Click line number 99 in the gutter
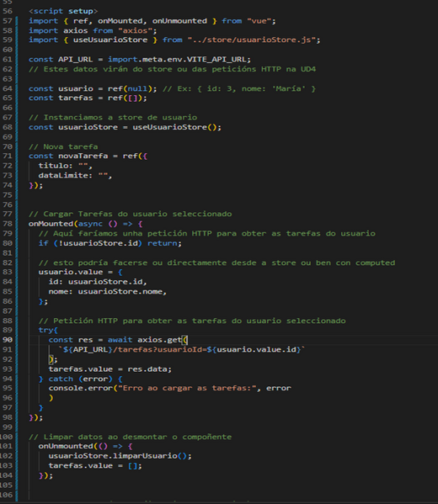This screenshot has width=438, height=504. [x=8, y=427]
